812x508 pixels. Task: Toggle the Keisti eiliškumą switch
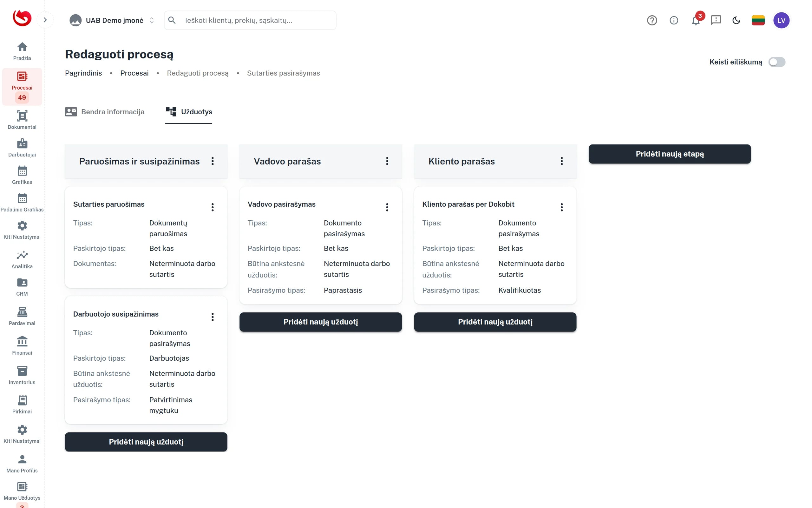776,62
